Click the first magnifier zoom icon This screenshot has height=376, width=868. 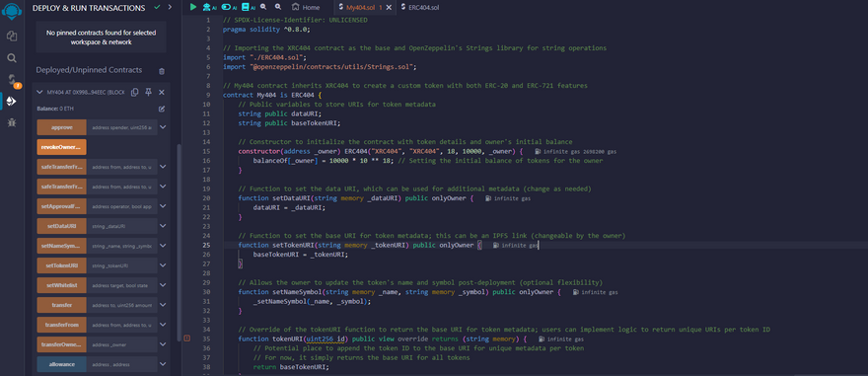263,7
